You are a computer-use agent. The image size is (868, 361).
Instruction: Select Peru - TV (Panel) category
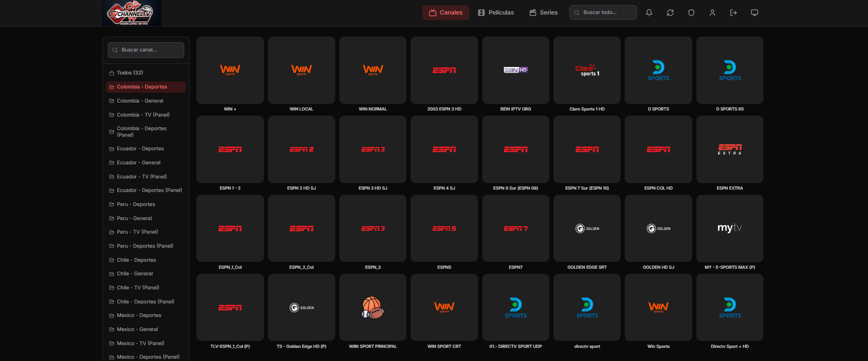(x=146, y=232)
